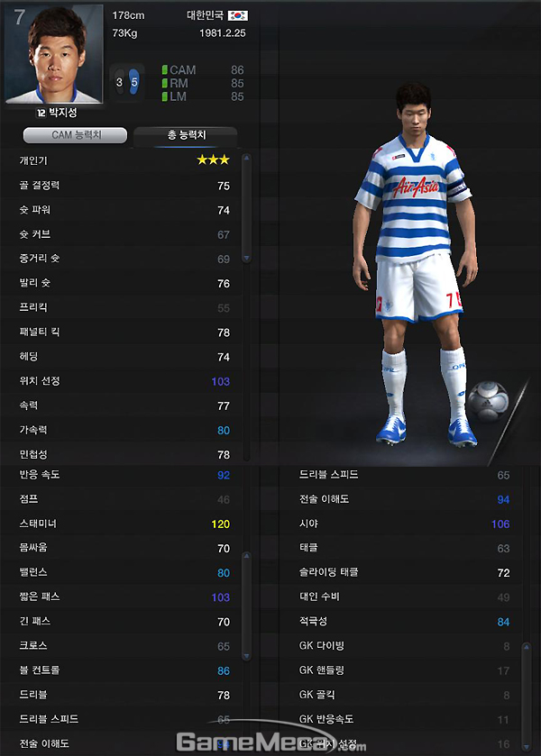Click the three-star skill moves rating
The width and height of the screenshot is (541, 756).
pos(213,160)
